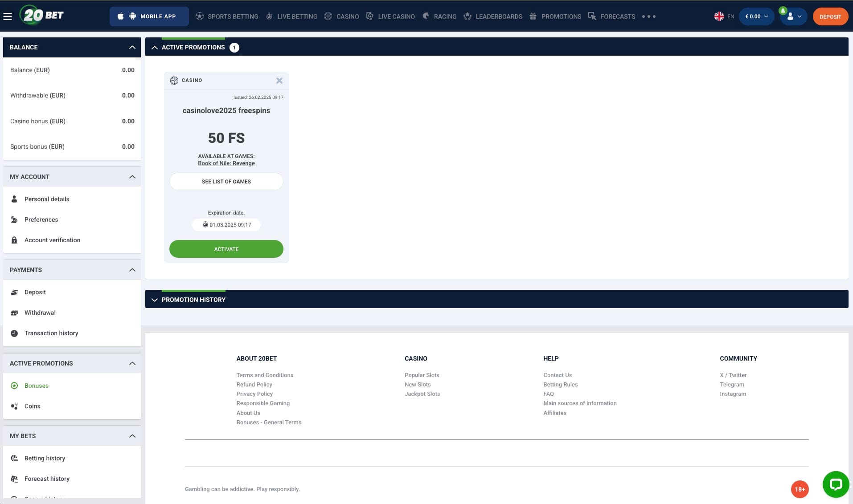Activate the 50 FS bonus

226,249
